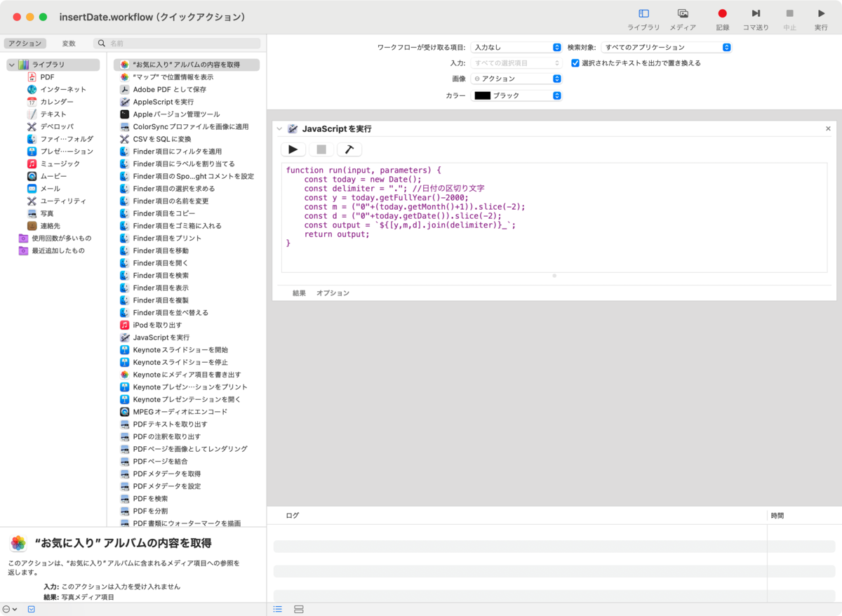Screen dimensions: 842x616
Task: Click the 名前 search field
Action: pos(178,43)
